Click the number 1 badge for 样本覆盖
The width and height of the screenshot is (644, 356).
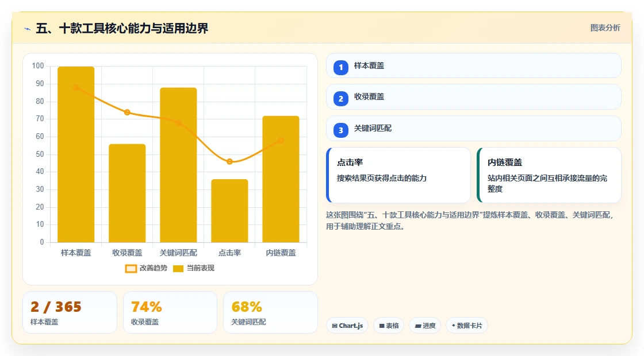341,67
